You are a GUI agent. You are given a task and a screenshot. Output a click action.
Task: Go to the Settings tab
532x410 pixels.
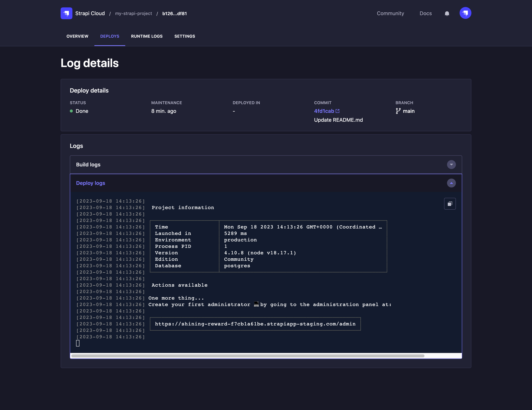coord(185,36)
